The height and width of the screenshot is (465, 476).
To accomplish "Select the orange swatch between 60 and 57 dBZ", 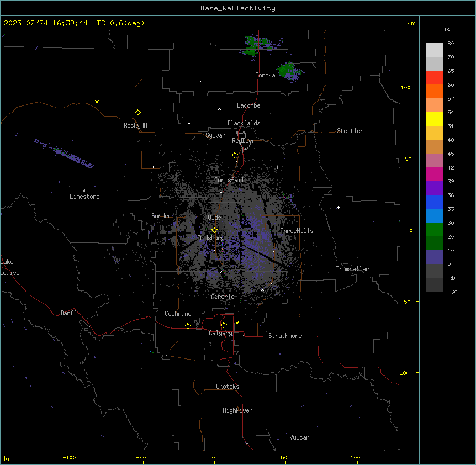I will pyautogui.click(x=434, y=91).
